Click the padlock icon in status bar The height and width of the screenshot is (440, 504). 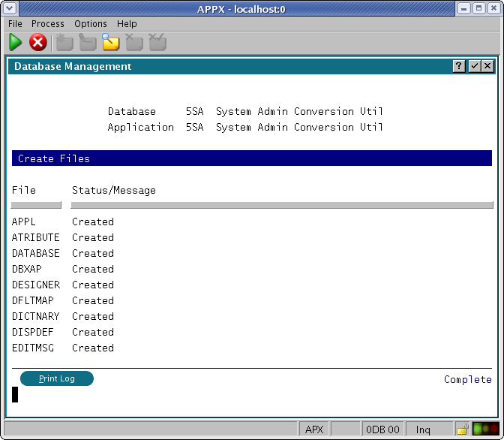(463, 429)
